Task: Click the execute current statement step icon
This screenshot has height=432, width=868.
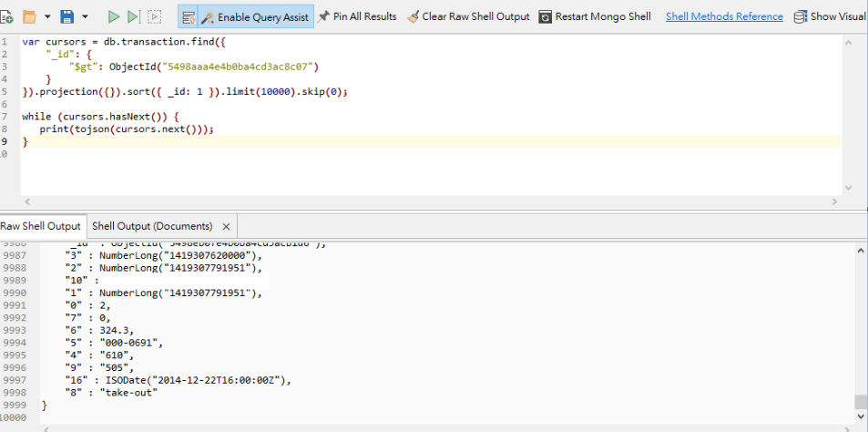Action: (x=134, y=16)
